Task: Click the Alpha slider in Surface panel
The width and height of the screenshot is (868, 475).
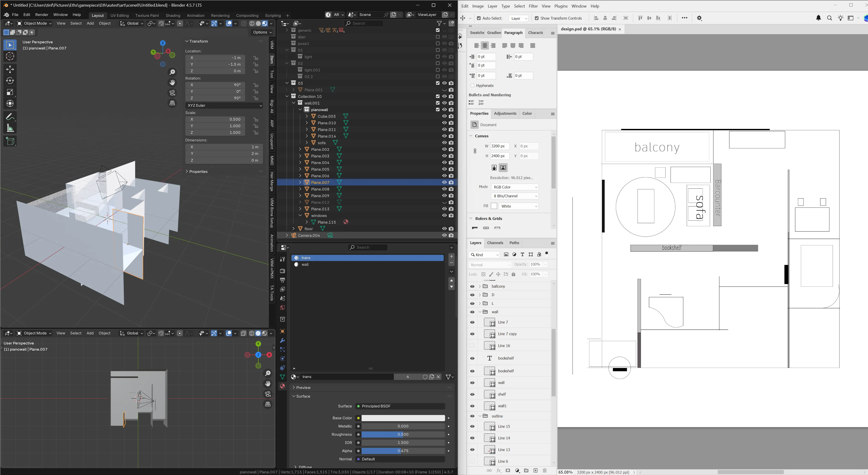Action: coord(403,451)
